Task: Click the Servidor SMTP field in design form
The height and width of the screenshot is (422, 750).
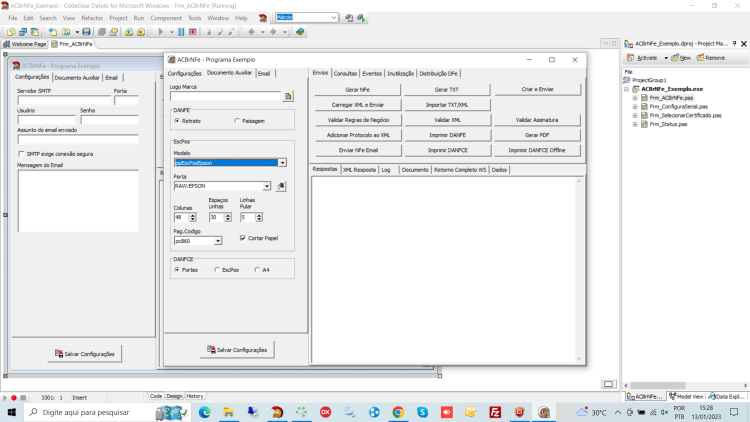Action: click(64, 100)
